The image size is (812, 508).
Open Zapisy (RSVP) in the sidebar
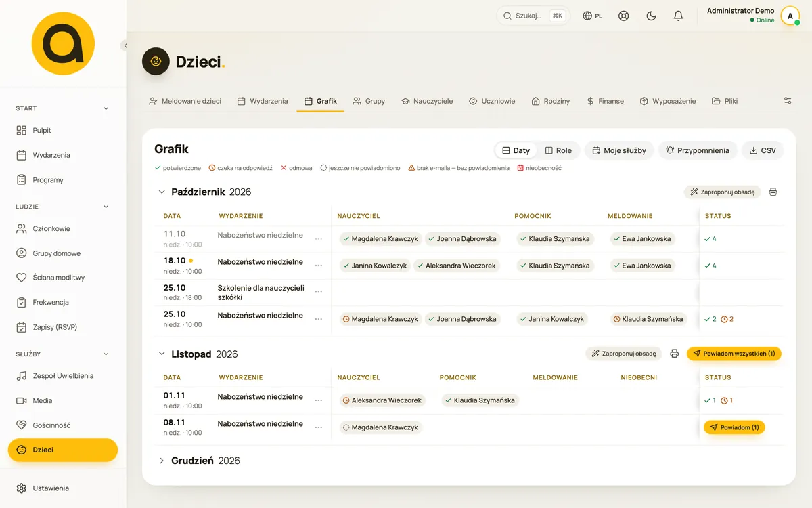pos(63,327)
